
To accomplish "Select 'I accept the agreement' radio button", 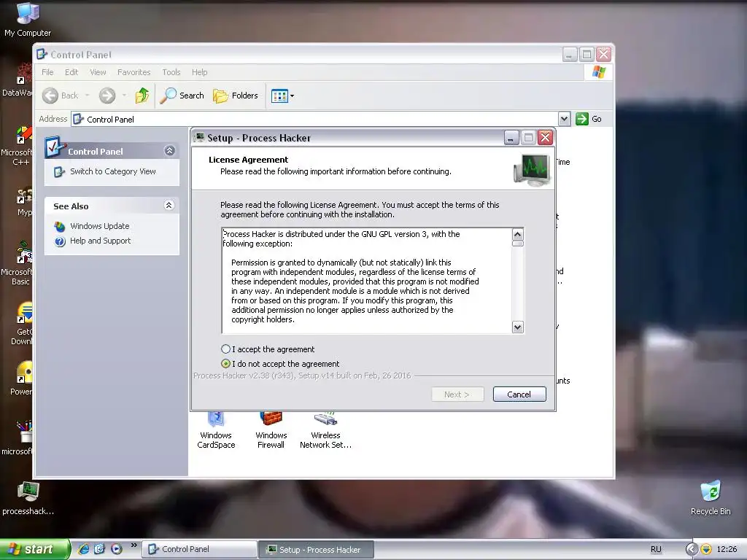I will pos(226,349).
